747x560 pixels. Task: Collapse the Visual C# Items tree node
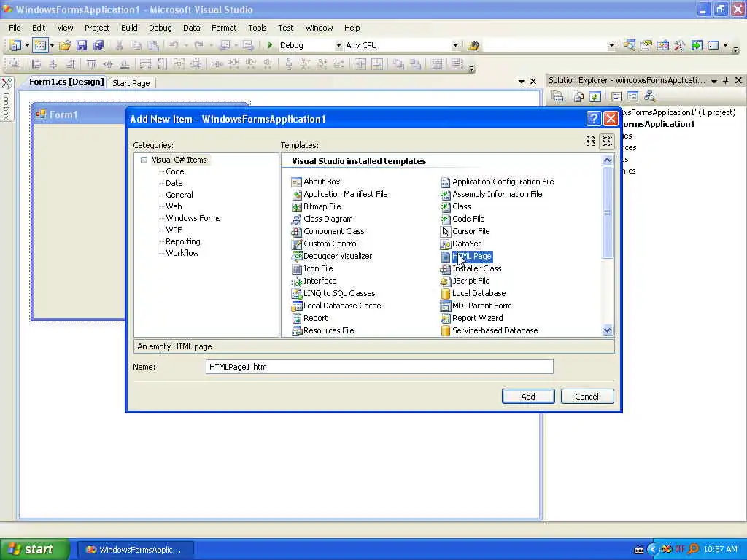coord(144,160)
